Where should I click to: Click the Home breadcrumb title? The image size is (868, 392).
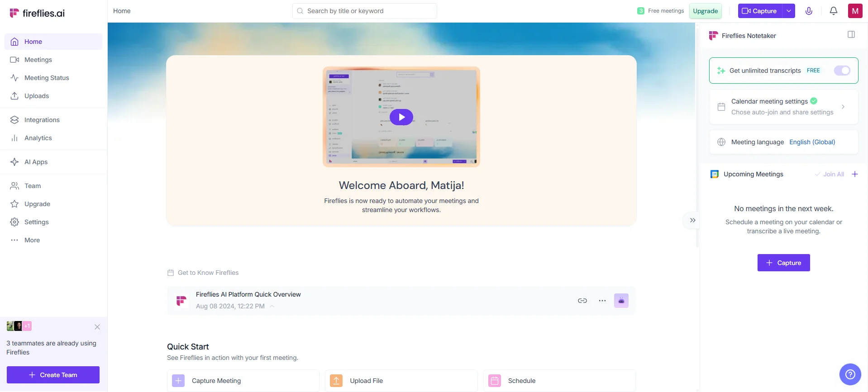pyautogui.click(x=122, y=11)
